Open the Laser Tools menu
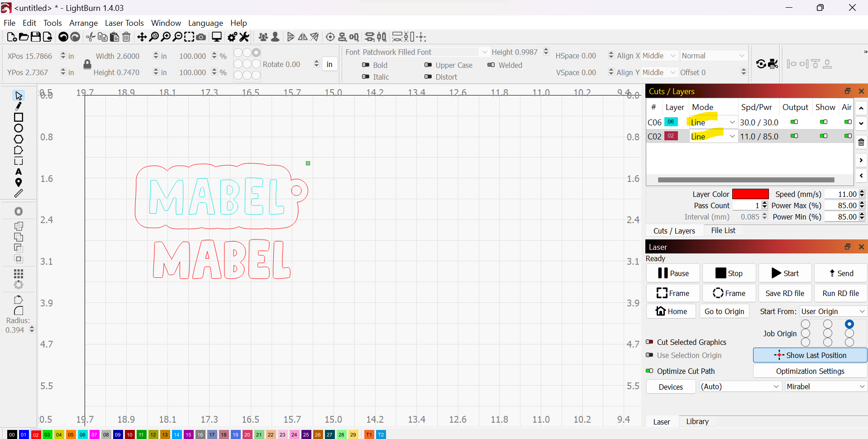The image size is (868, 439). (x=124, y=23)
